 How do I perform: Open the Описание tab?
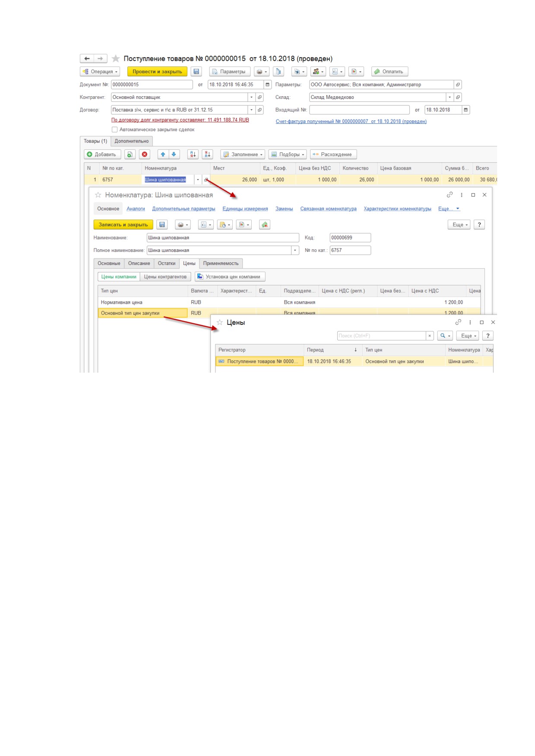coord(139,264)
